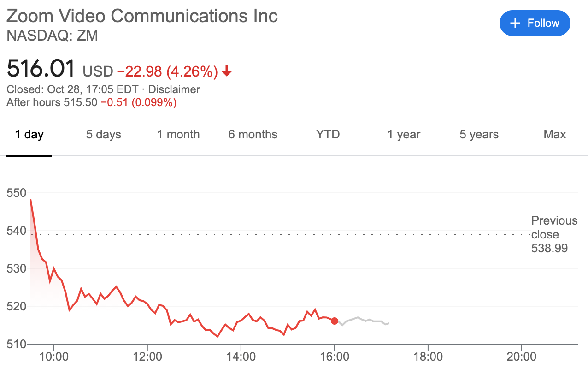Click the NASDAQ: ZM ticker text
This screenshot has height=369, width=588.
pyautogui.click(x=52, y=36)
